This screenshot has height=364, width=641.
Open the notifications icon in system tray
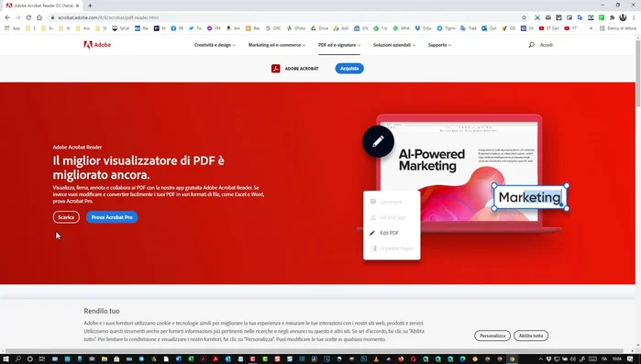(630, 359)
